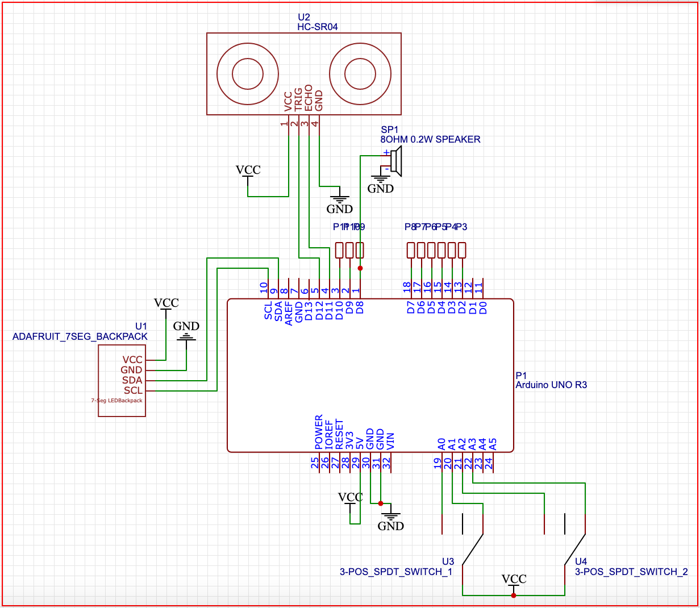Select the U3 reference designator label
The height and width of the screenshot is (608, 700).
[448, 562]
